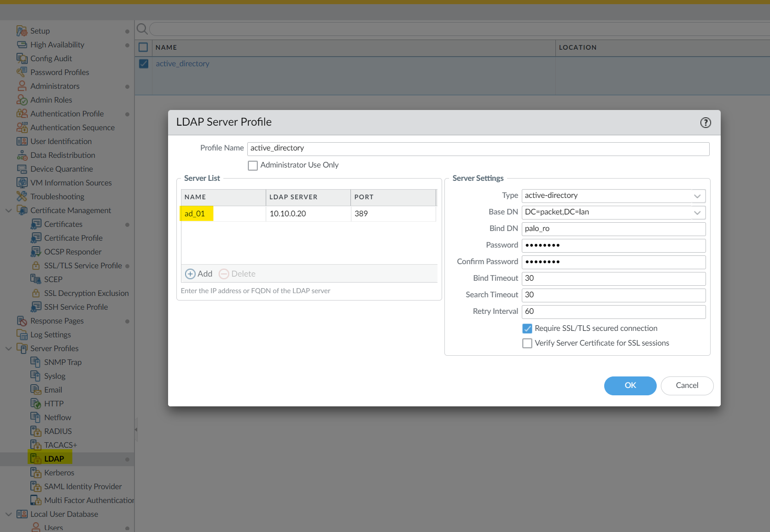Select the Kerberos server profile icon

(x=36, y=472)
